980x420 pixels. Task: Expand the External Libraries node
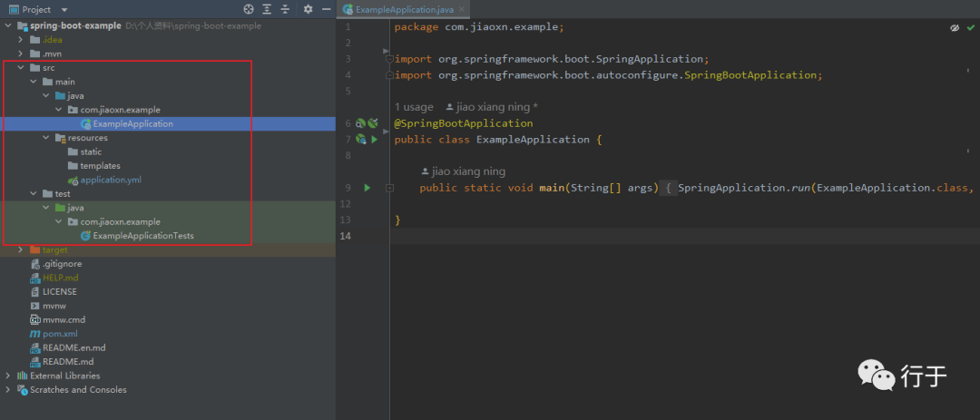click(9, 376)
